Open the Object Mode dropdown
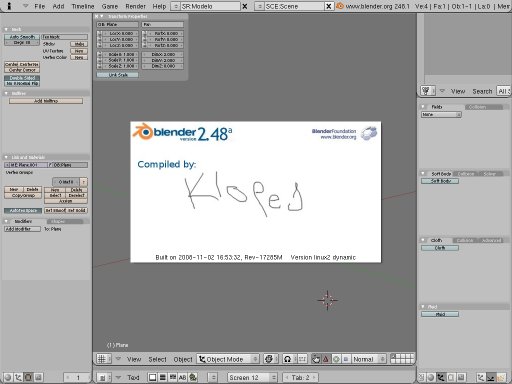 pyautogui.click(x=228, y=359)
